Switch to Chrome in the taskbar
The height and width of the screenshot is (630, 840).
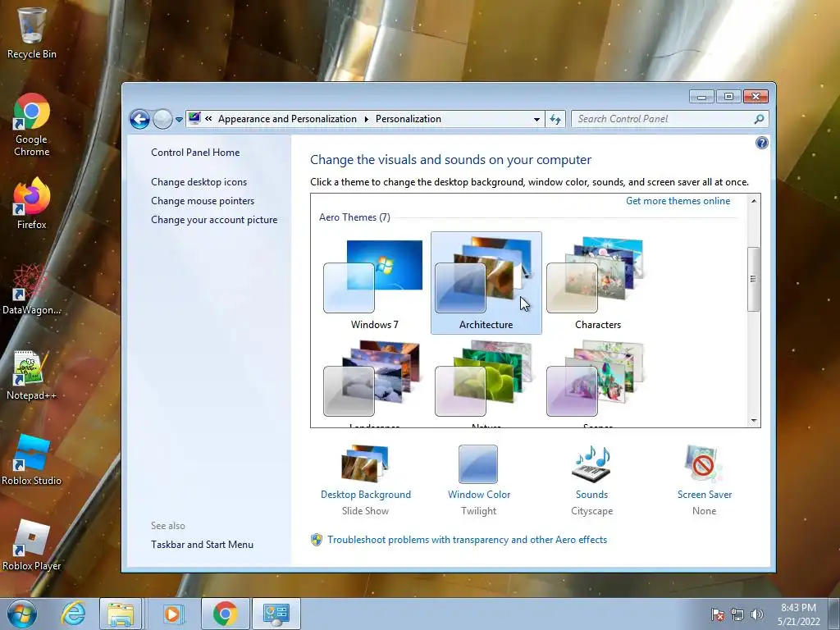225,614
